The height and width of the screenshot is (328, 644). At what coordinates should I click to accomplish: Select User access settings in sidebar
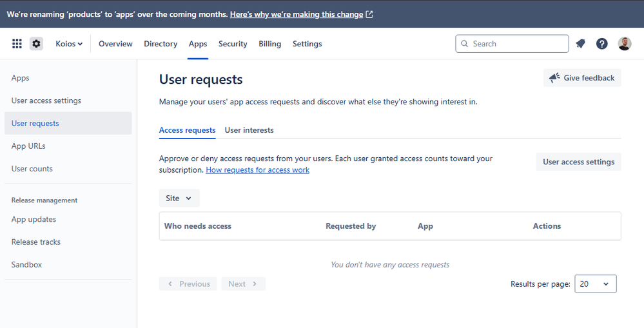[68, 101]
